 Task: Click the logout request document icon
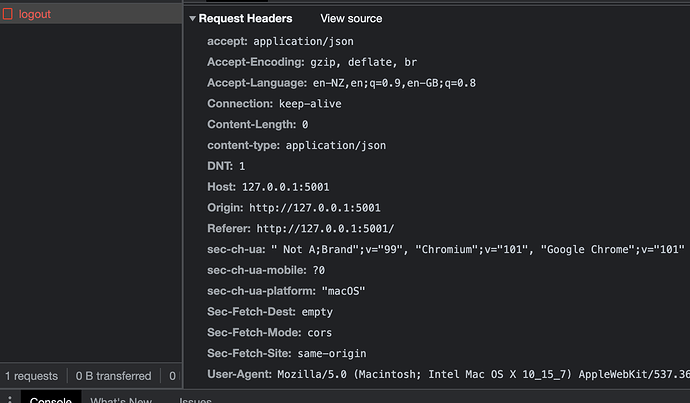[x=8, y=14]
